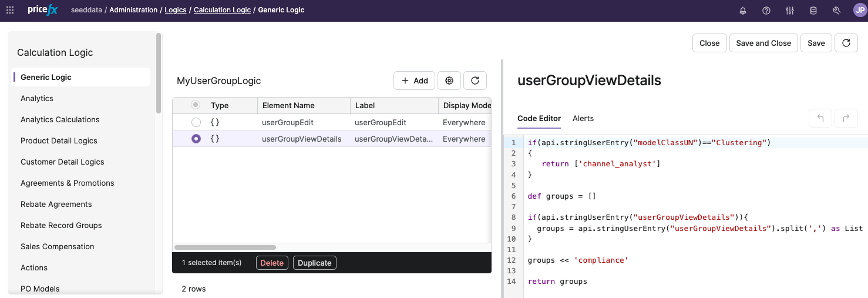868x298 pixels.
Task: Open the apps grid menu icon
Action: [10, 10]
